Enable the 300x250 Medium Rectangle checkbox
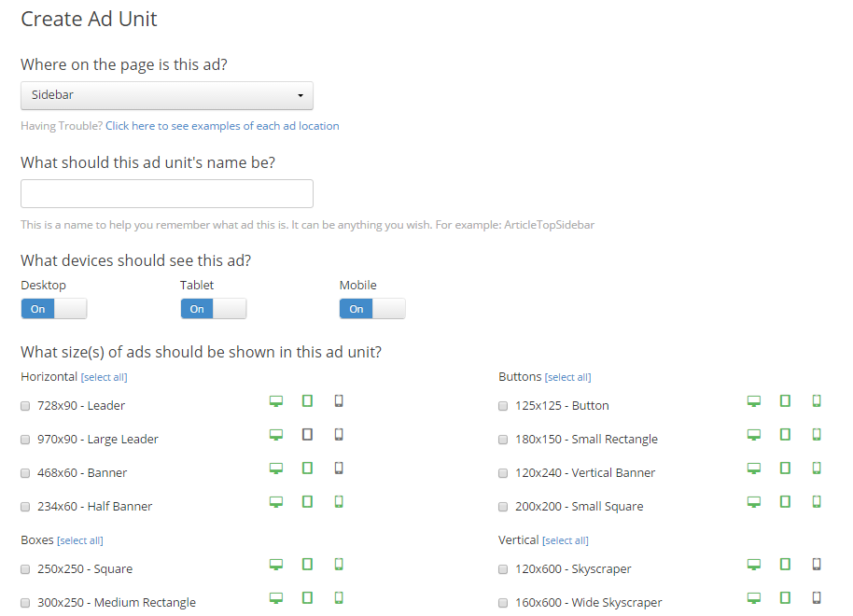The image size is (853, 616). (25, 603)
